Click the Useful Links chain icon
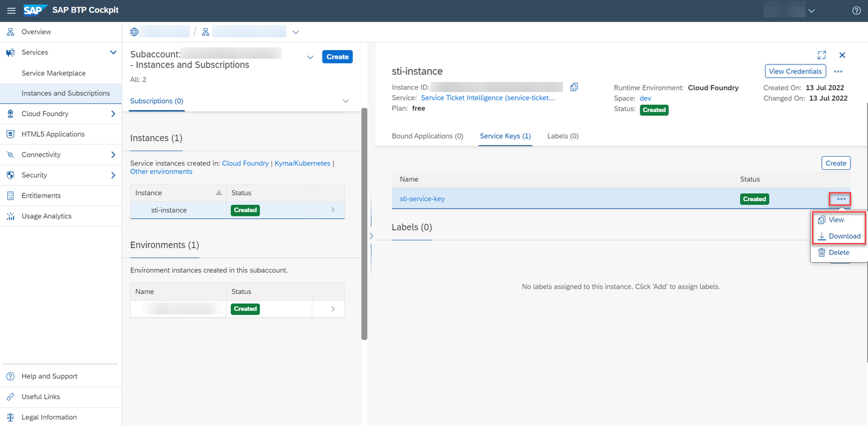The width and height of the screenshot is (868, 426). [10, 397]
